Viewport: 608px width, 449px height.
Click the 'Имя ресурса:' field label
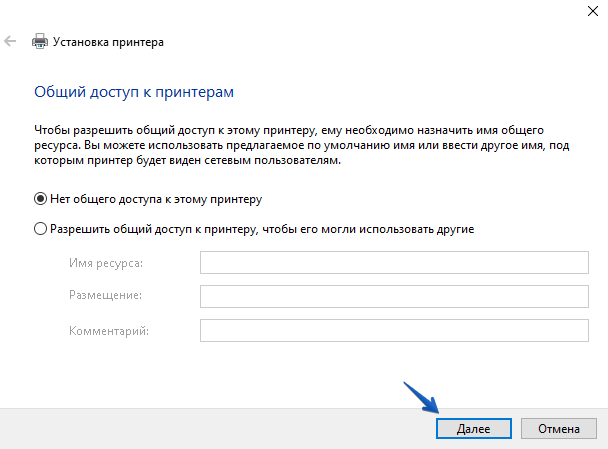[106, 263]
